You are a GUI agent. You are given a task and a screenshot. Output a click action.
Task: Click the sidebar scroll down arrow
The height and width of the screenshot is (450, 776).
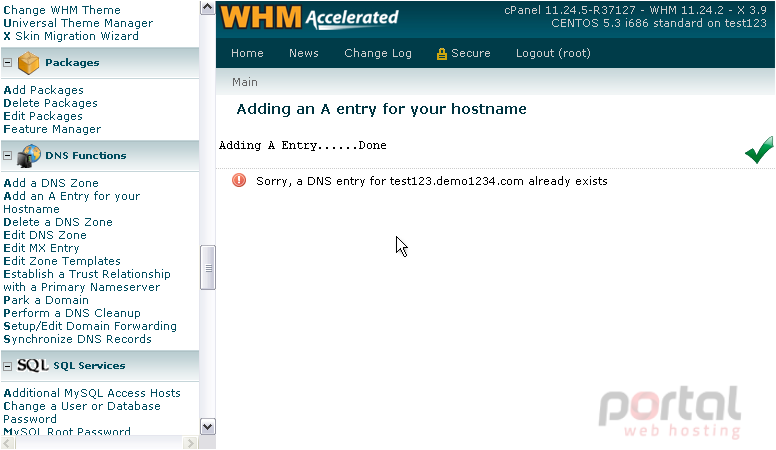pyautogui.click(x=207, y=426)
